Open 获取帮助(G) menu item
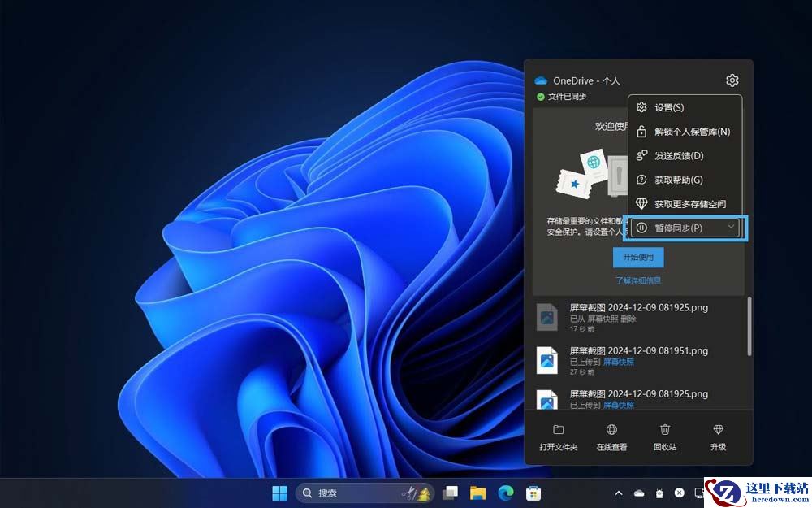The height and width of the screenshot is (508, 812). click(x=685, y=180)
